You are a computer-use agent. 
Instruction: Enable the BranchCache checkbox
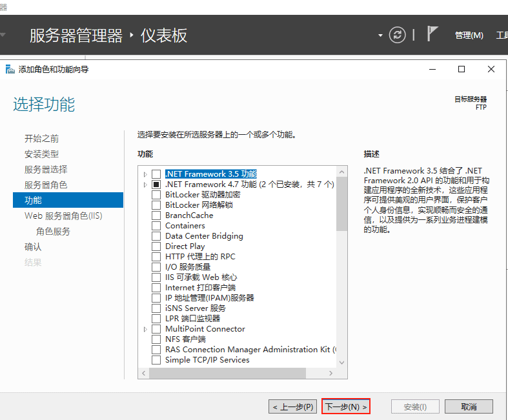coord(156,215)
